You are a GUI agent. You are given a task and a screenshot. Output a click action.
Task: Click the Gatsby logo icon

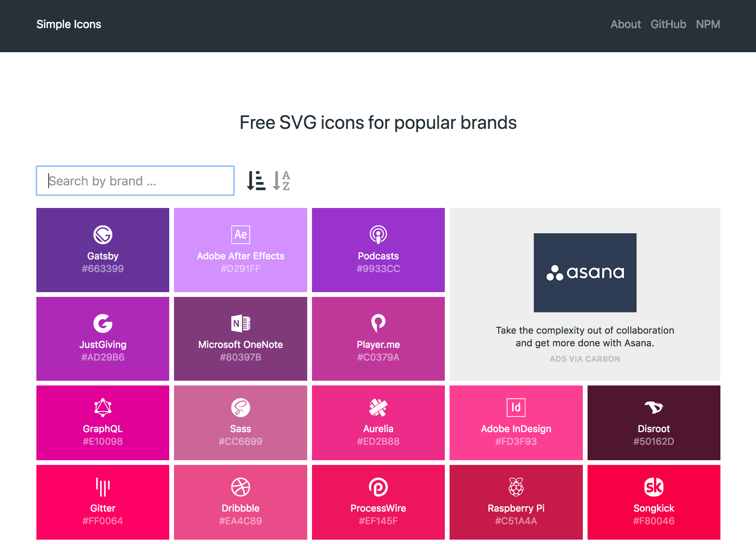(x=103, y=234)
